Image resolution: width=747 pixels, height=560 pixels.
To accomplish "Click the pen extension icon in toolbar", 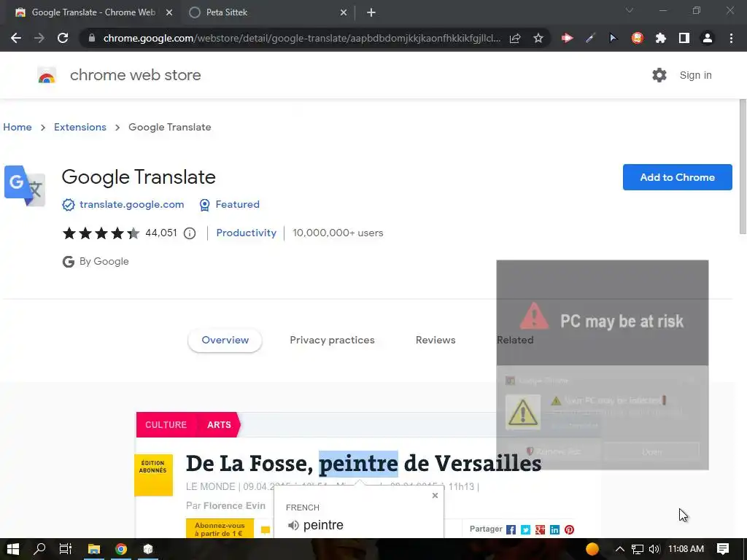I will 590,38.
